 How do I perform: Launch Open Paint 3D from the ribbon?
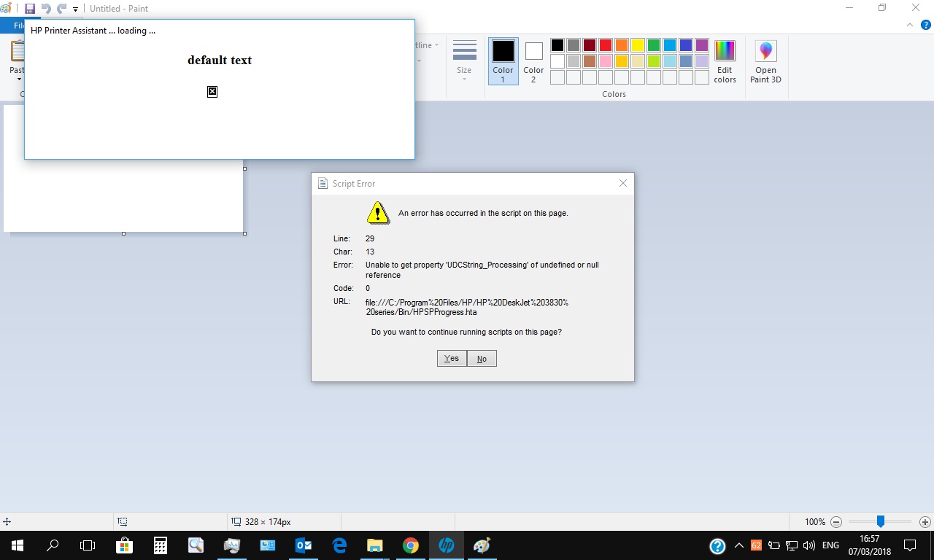tap(765, 61)
